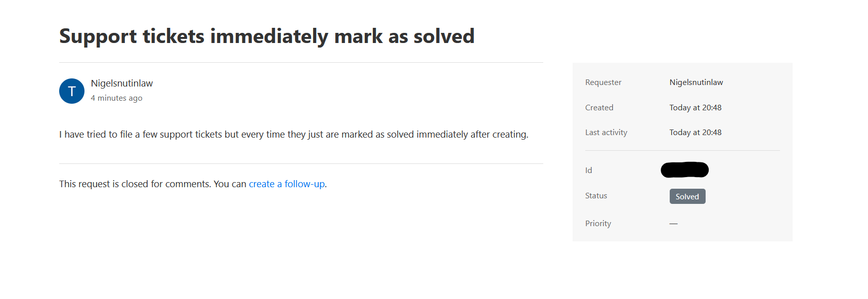The height and width of the screenshot is (299, 868).
Task: Click the "create a follow-up" link
Action: [x=287, y=184]
